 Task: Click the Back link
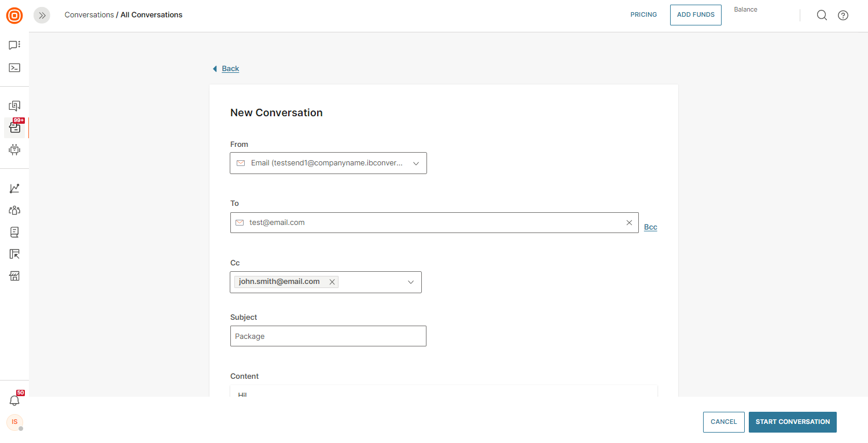[x=230, y=69]
